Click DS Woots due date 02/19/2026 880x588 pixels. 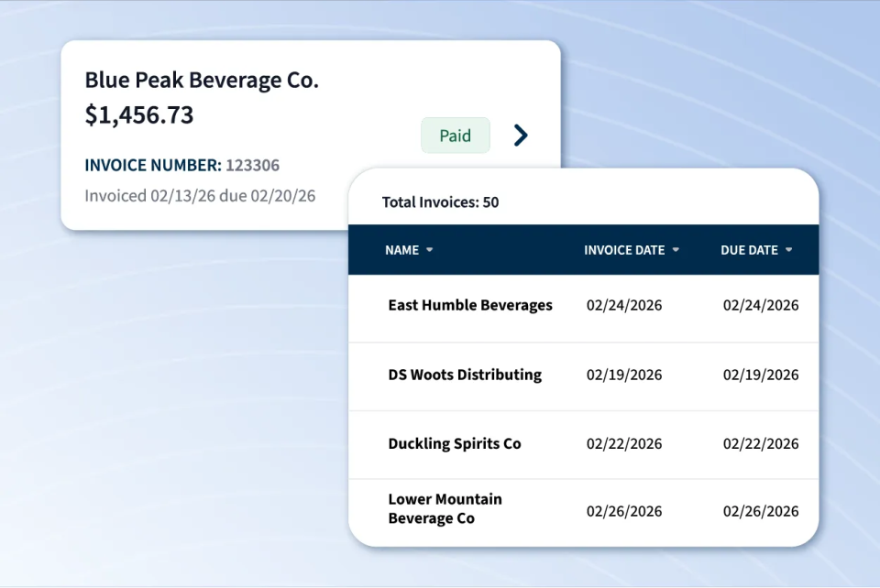(x=761, y=375)
